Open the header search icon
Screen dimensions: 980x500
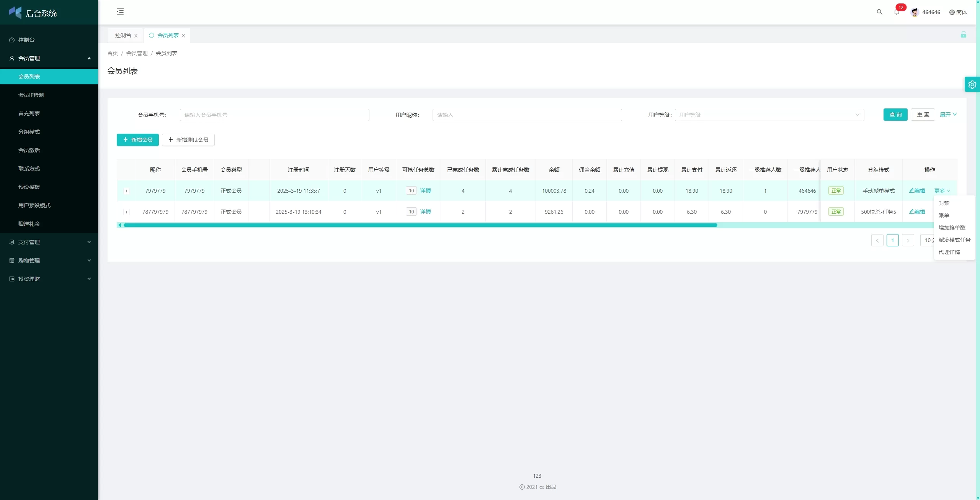point(879,12)
